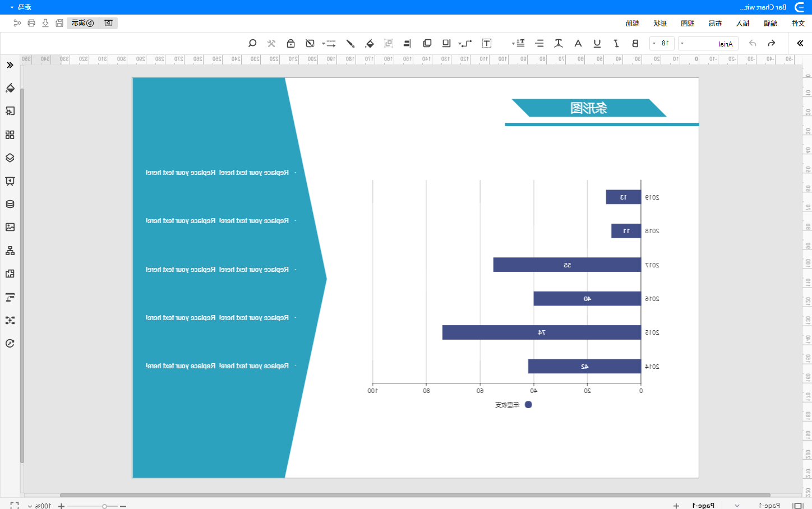
Task: Open the connector tool dropdown
Action: tap(465, 43)
